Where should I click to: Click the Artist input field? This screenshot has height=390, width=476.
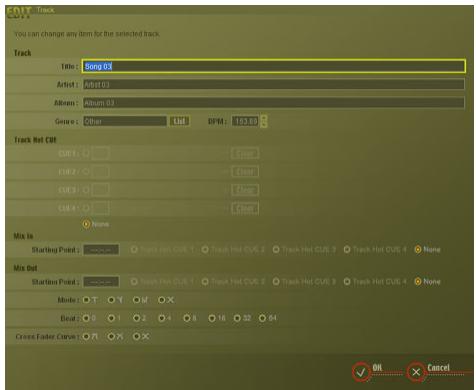(x=273, y=84)
